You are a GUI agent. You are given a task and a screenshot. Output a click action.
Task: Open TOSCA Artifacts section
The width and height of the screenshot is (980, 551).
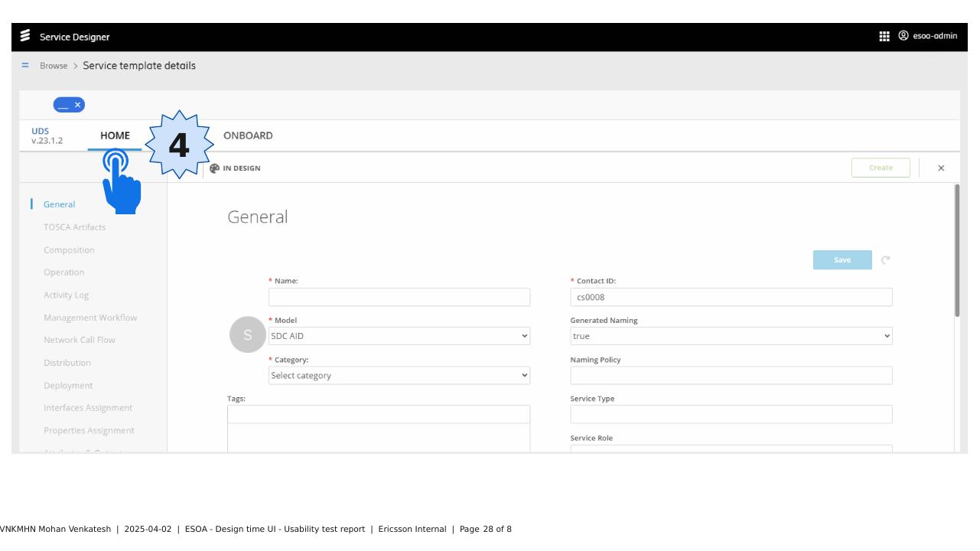pyautogui.click(x=75, y=227)
